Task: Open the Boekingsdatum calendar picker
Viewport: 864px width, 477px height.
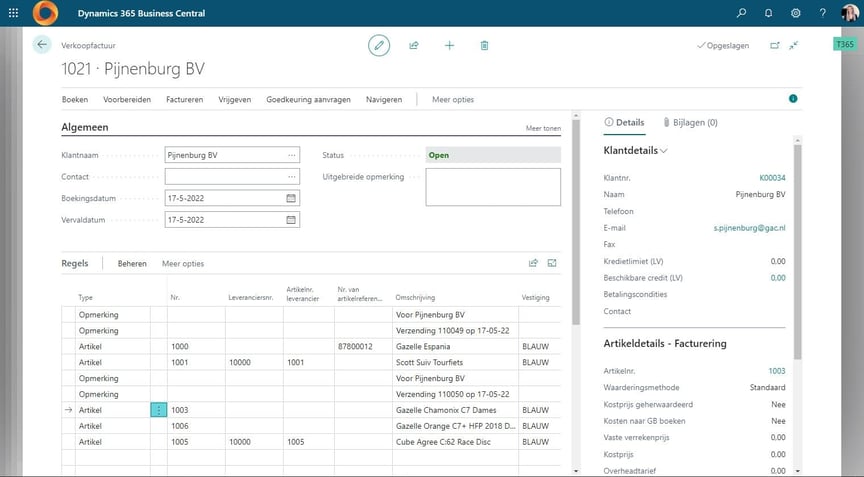Action: click(291, 198)
